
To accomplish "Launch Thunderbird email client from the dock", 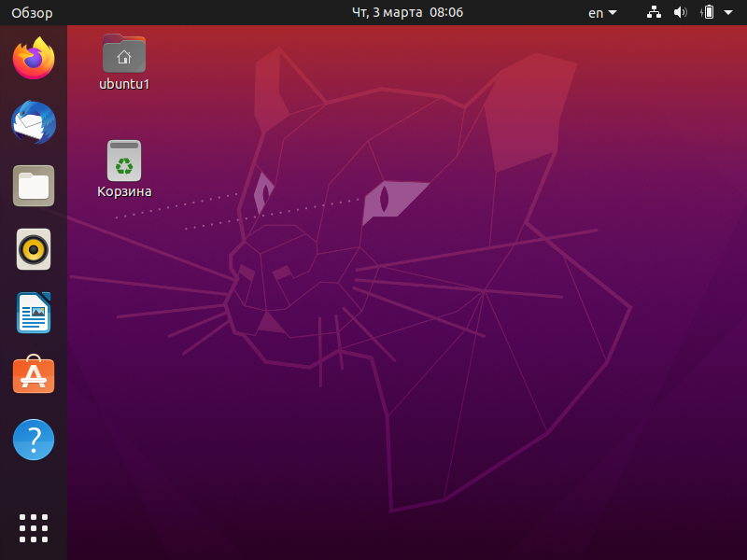I will click(x=33, y=122).
